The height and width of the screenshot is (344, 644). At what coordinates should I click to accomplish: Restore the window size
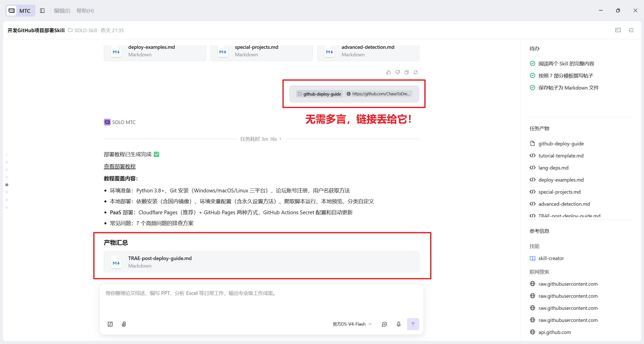click(x=618, y=10)
